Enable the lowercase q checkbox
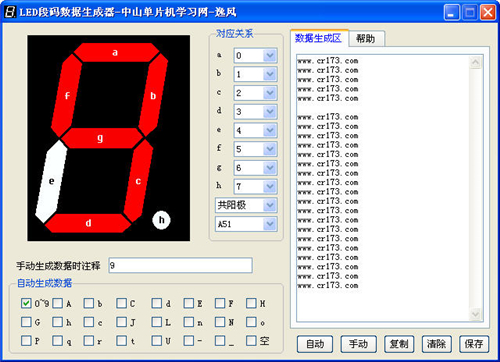 (57, 341)
